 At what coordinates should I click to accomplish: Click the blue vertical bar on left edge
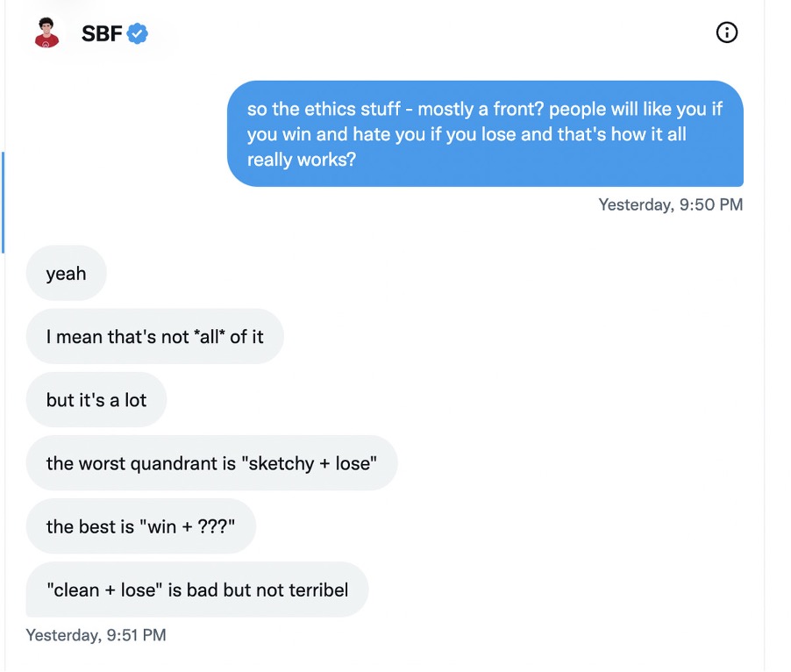[4, 202]
